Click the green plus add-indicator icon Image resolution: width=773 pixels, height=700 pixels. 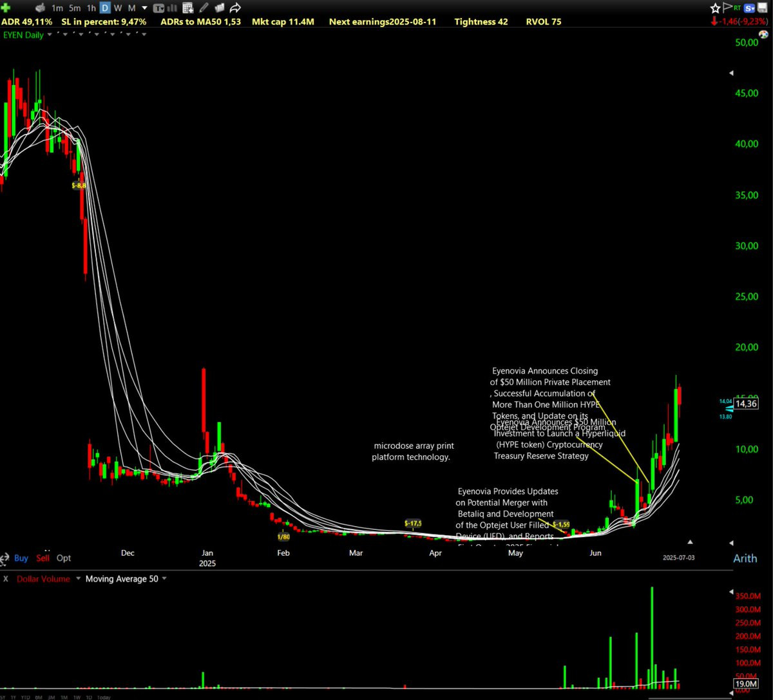pos(5,8)
